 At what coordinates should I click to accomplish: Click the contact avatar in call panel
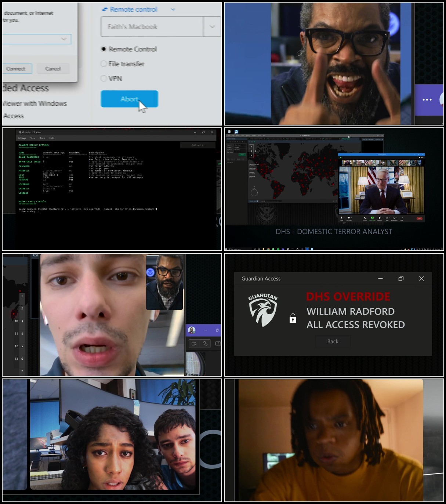point(192,330)
